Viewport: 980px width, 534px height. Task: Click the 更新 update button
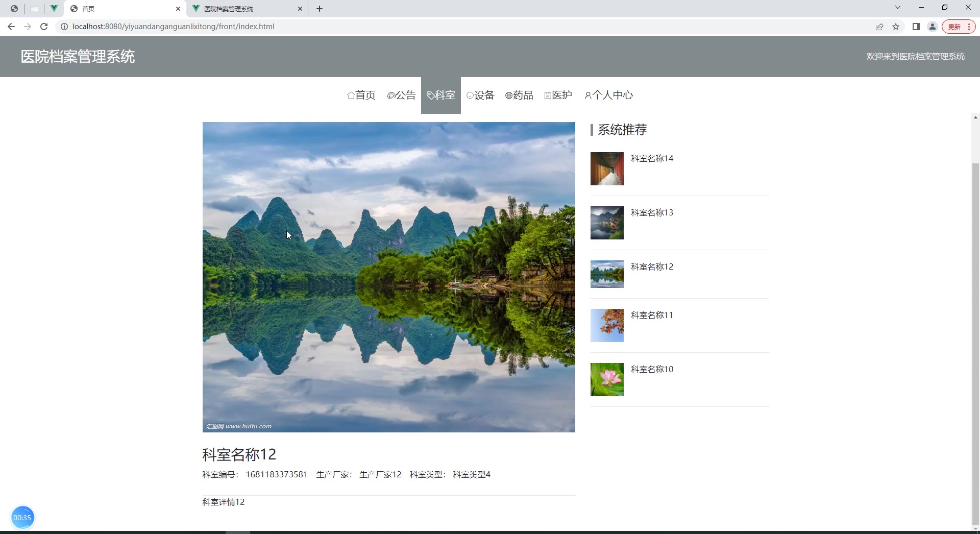coord(959,27)
